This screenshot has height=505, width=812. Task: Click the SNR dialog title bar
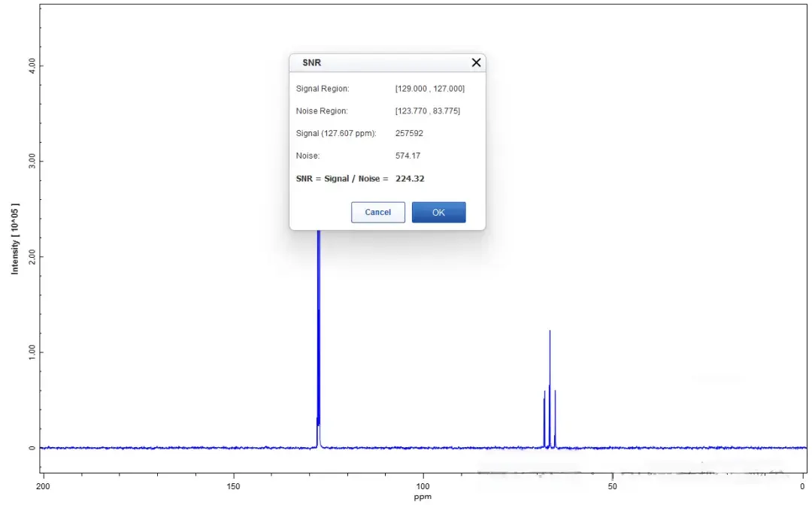(376, 63)
